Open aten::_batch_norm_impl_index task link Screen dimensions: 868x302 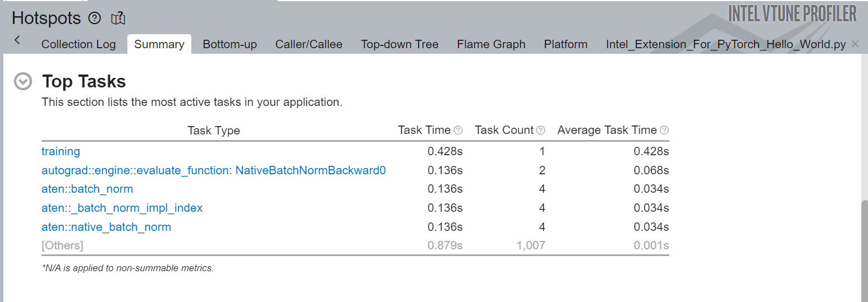[122, 208]
